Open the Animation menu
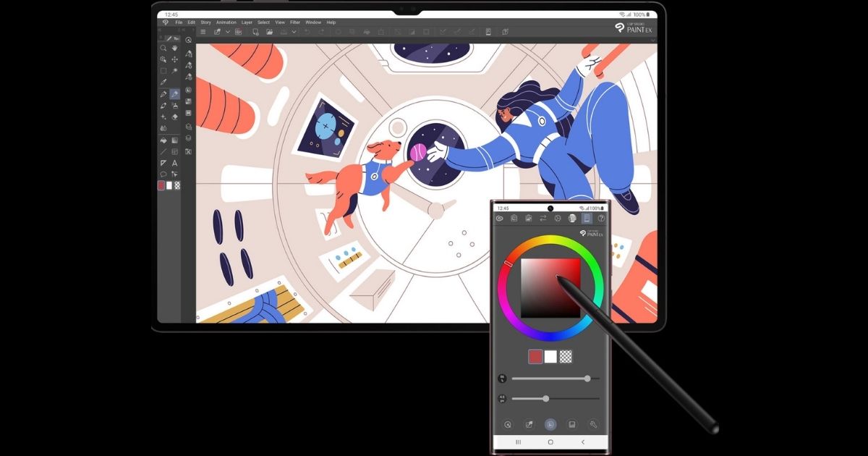This screenshot has height=456, width=868. pos(226,22)
